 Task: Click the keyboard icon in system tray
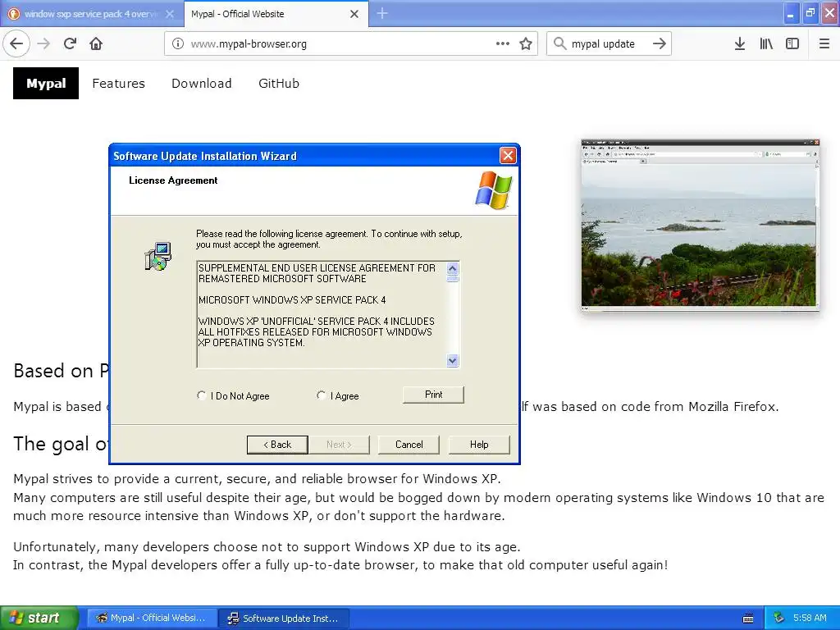point(748,619)
